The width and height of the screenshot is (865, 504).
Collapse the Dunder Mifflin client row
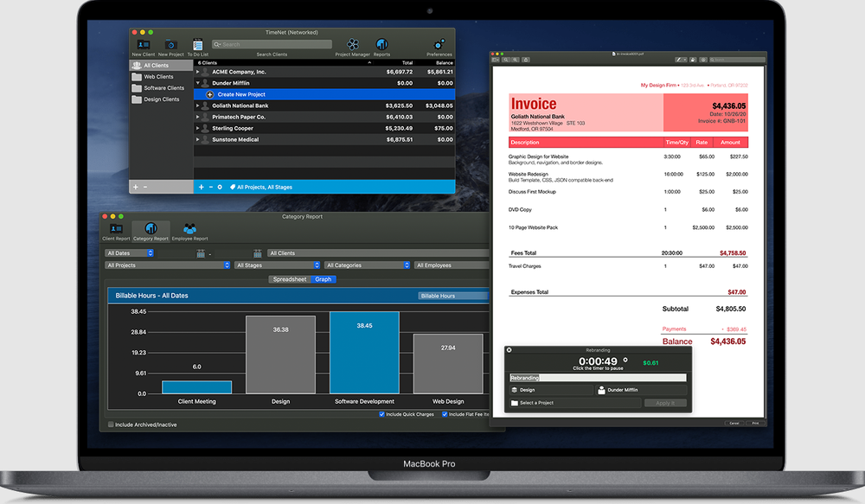pyautogui.click(x=197, y=83)
